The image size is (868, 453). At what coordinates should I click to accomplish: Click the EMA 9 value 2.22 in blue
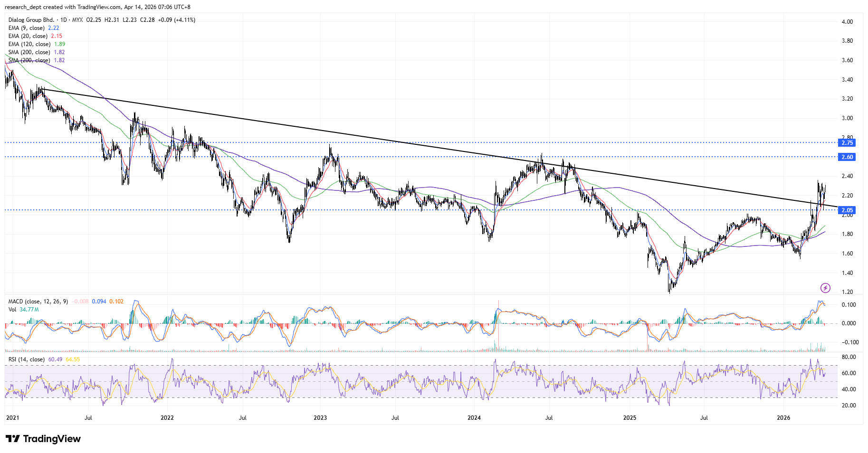pyautogui.click(x=54, y=28)
